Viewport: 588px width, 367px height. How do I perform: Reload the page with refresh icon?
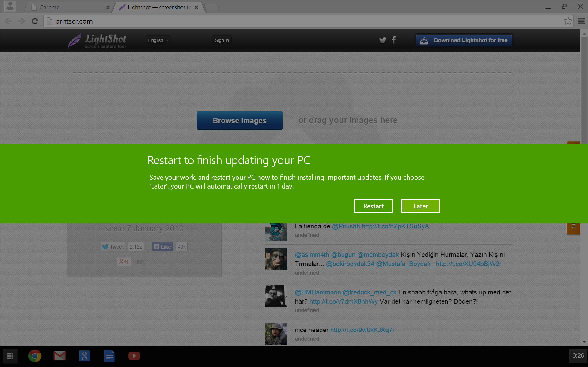[35, 21]
